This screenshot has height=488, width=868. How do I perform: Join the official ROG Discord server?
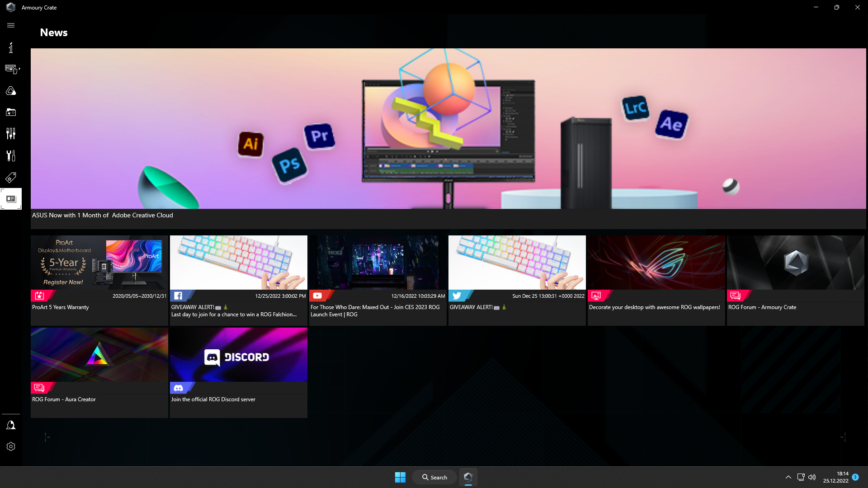tap(238, 372)
